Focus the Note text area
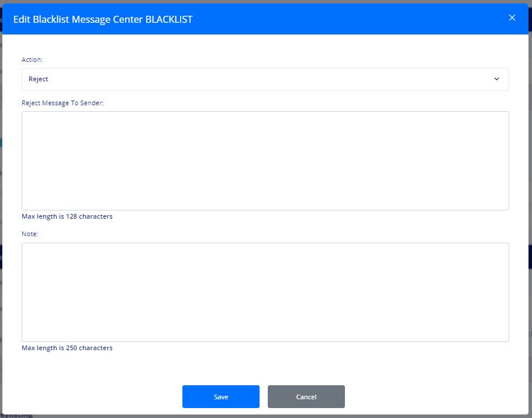Image resolution: width=532 pixels, height=418 pixels. (x=265, y=292)
